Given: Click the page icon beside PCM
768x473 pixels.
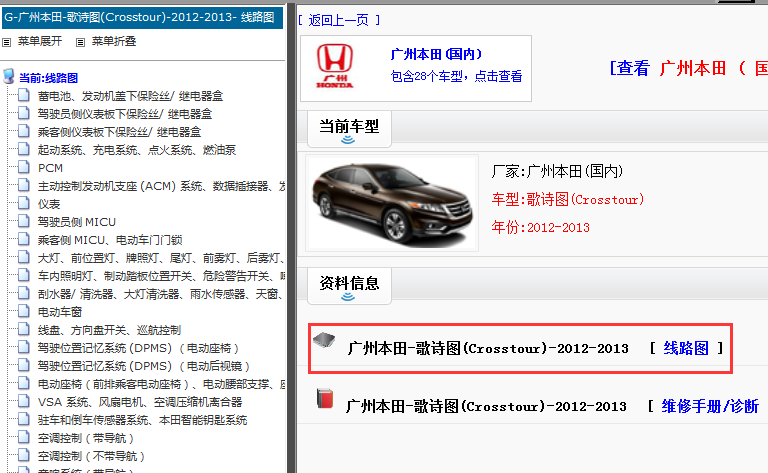Looking at the screenshot, I should (24, 167).
